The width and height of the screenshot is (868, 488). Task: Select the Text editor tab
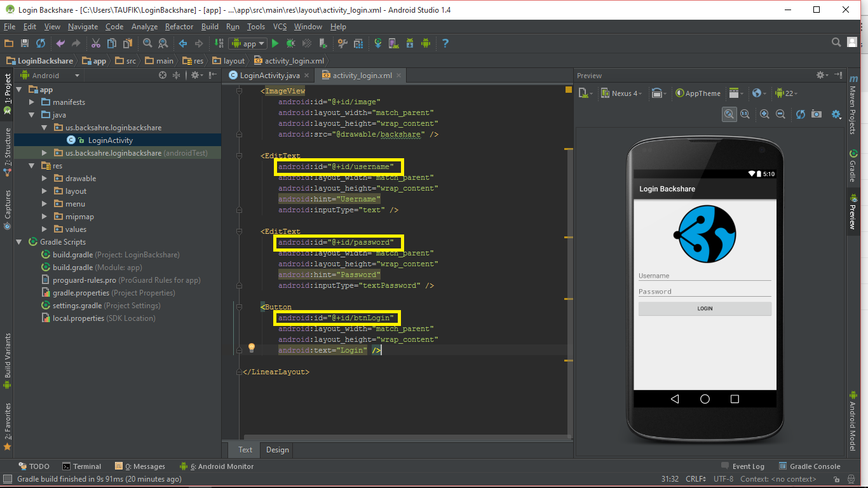click(x=245, y=450)
